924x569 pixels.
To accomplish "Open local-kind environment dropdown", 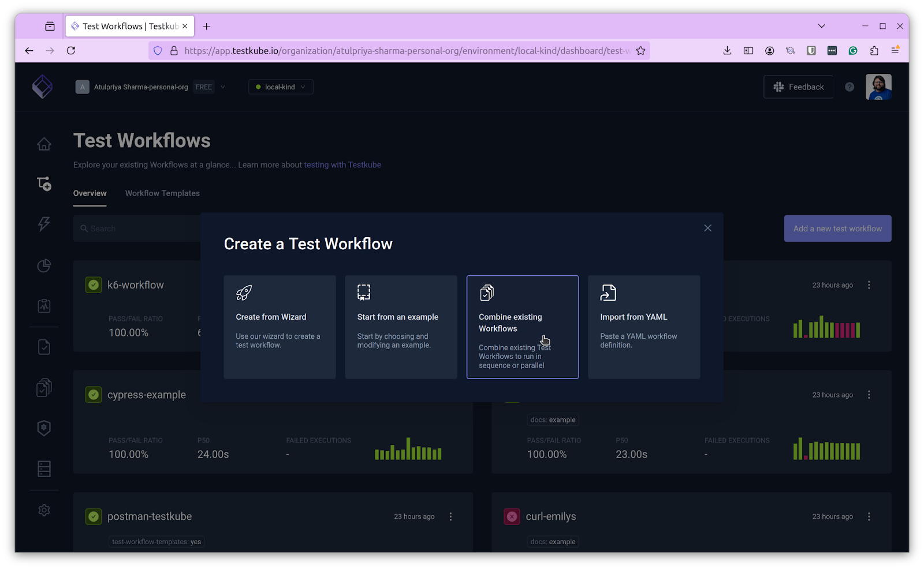I will (281, 87).
